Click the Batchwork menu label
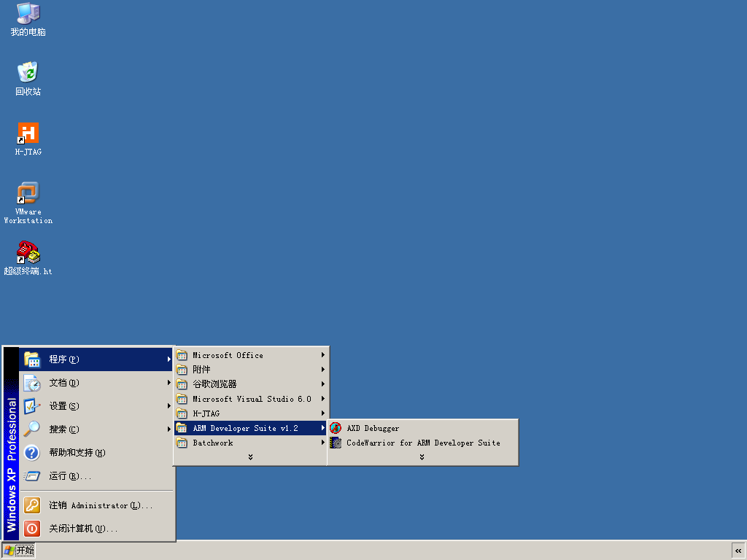This screenshot has height=560, width=747. [x=213, y=443]
